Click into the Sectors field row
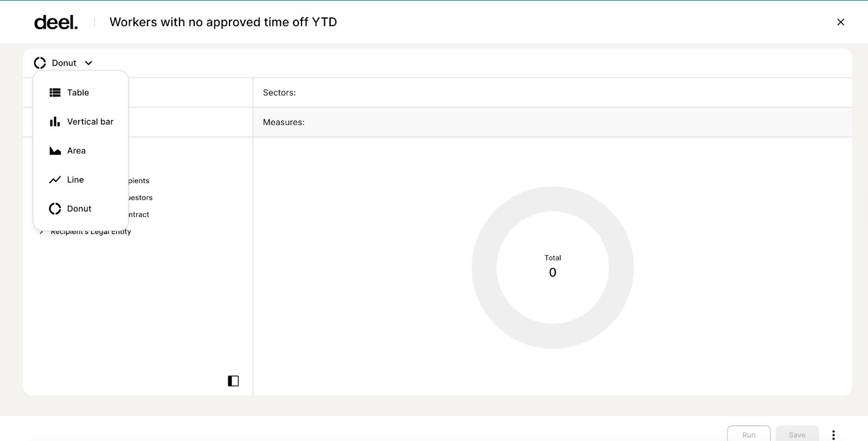 pos(552,93)
